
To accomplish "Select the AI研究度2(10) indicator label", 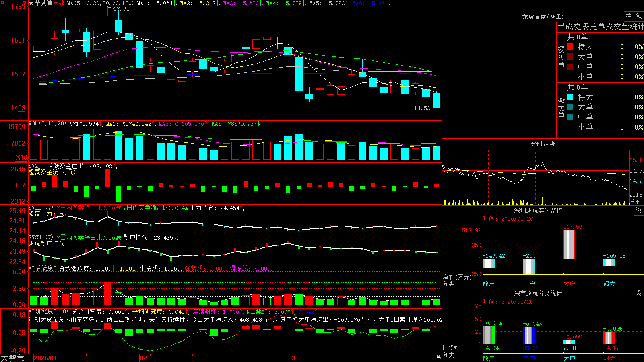I will coord(49,311).
